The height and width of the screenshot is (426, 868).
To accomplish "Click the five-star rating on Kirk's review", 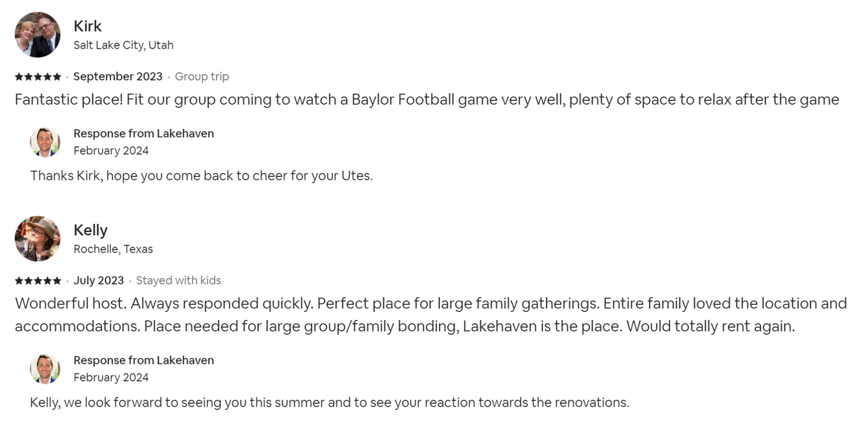I will (38, 77).
